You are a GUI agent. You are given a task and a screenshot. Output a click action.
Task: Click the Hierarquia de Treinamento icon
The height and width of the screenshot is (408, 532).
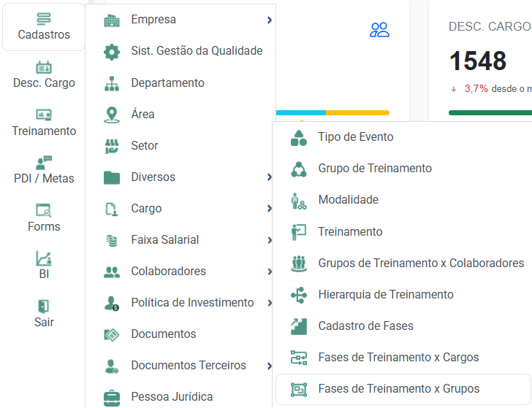click(299, 295)
